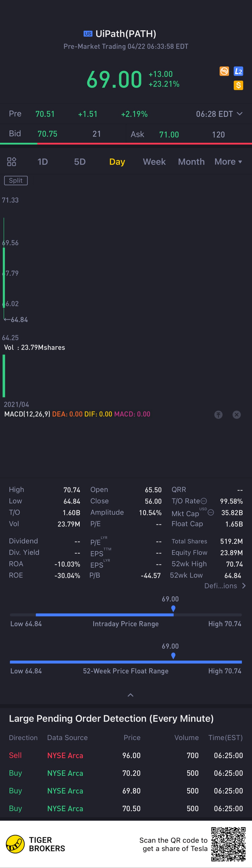Toggle the Split adjustment tag

[16, 181]
